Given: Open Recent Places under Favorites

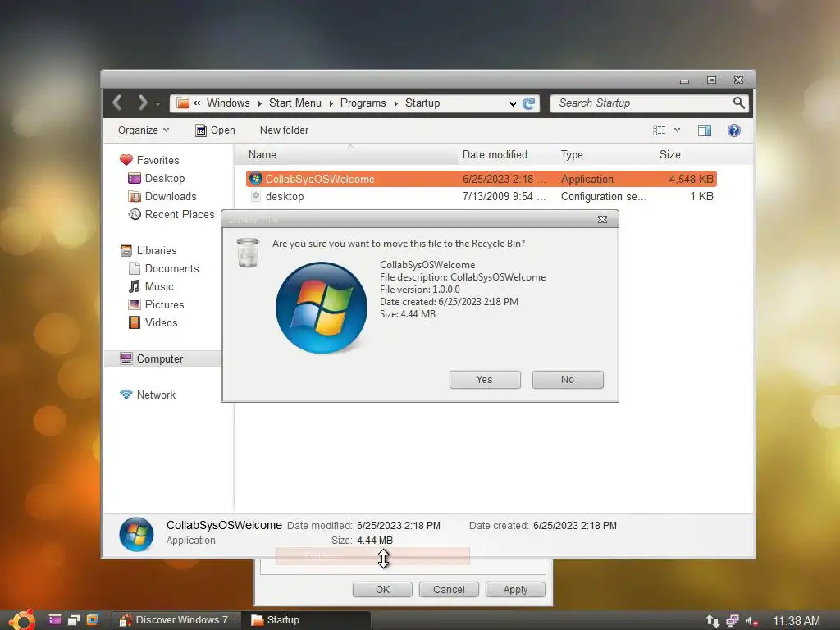Looking at the screenshot, I should pyautogui.click(x=171, y=214).
